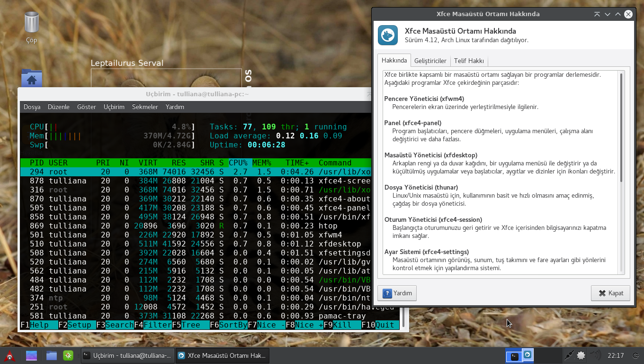
Task: Open the applications menu on the panel
Action: (x=9, y=355)
